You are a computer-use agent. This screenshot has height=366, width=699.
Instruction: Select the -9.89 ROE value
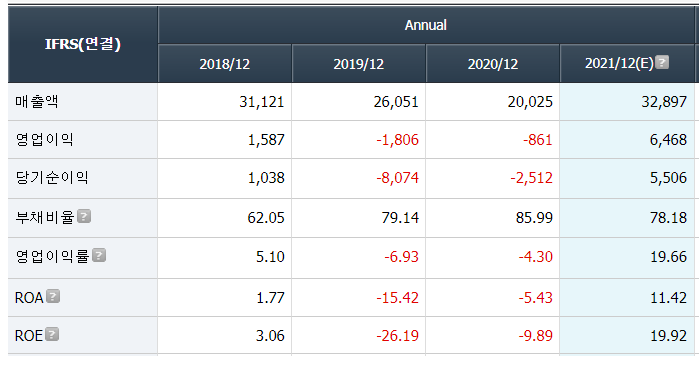(x=536, y=335)
